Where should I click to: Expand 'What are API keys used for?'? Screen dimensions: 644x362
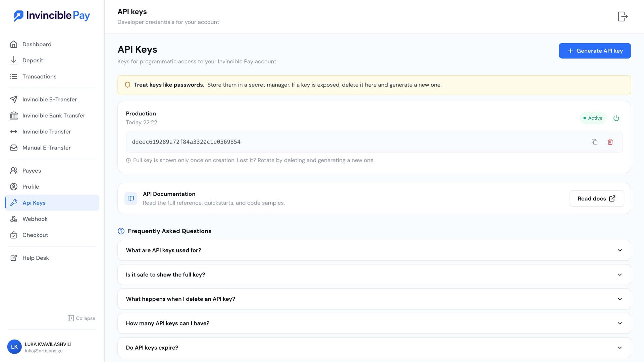[x=374, y=250]
